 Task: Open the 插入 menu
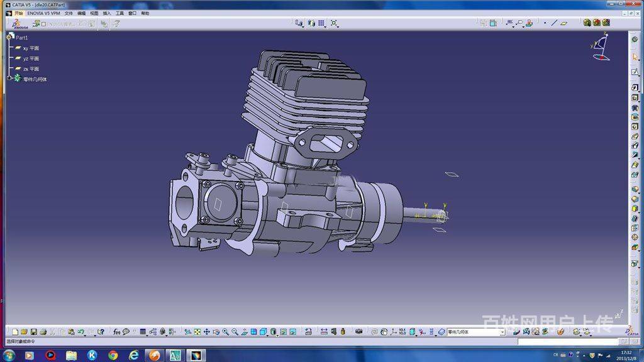click(x=107, y=13)
